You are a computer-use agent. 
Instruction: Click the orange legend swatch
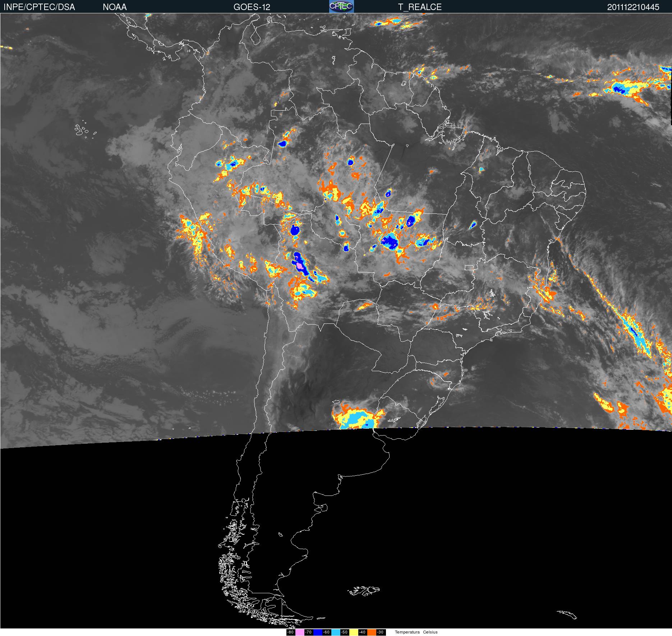click(x=372, y=632)
